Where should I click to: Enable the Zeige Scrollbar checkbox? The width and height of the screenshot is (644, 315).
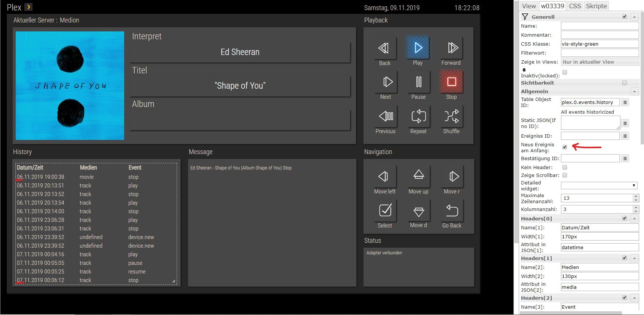click(565, 175)
